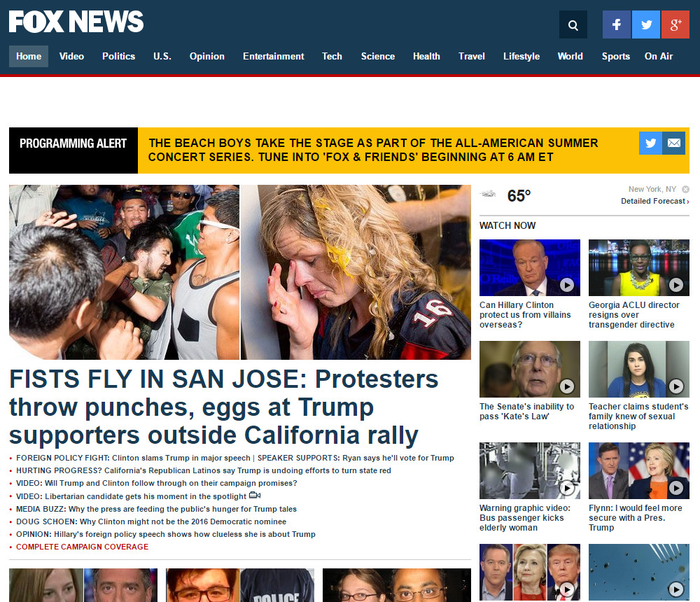The height and width of the screenshot is (602, 700).
Task: Play the teacher claims student's family video
Action: click(676, 386)
